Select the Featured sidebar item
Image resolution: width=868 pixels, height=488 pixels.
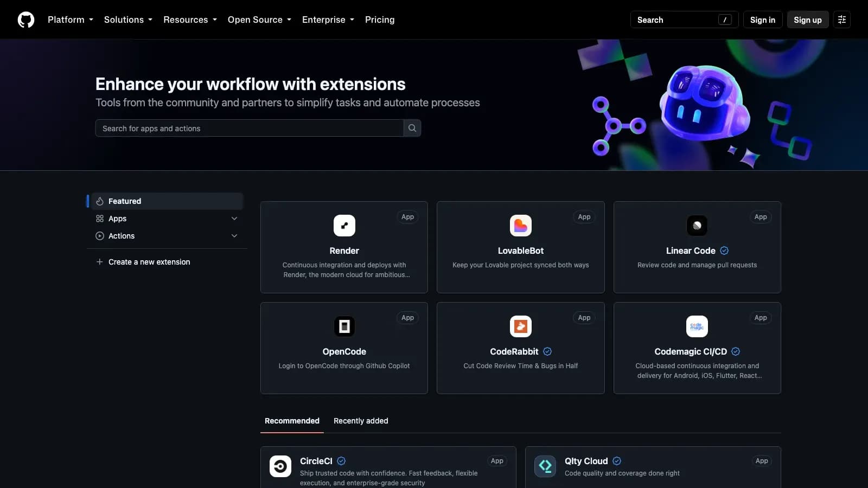tap(167, 201)
